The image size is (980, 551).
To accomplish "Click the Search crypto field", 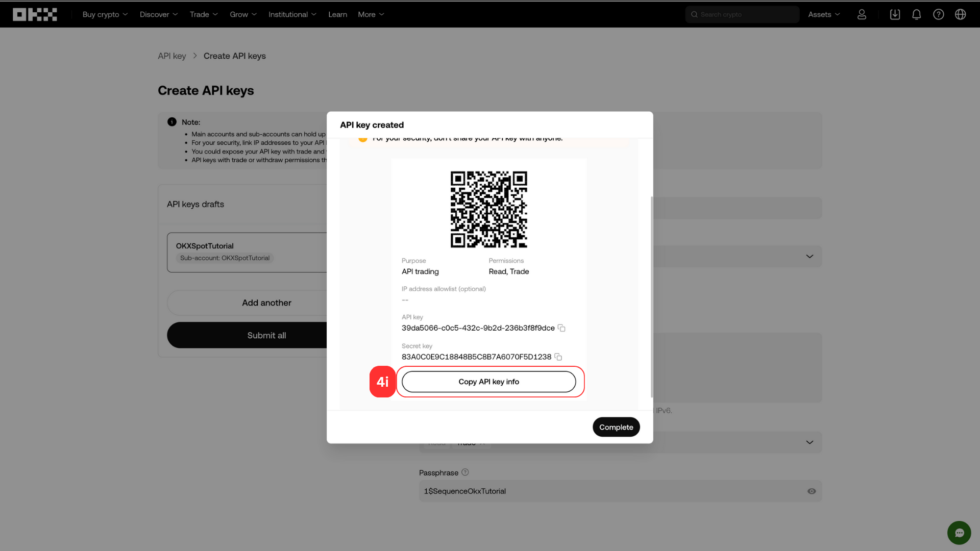I will pos(742,14).
